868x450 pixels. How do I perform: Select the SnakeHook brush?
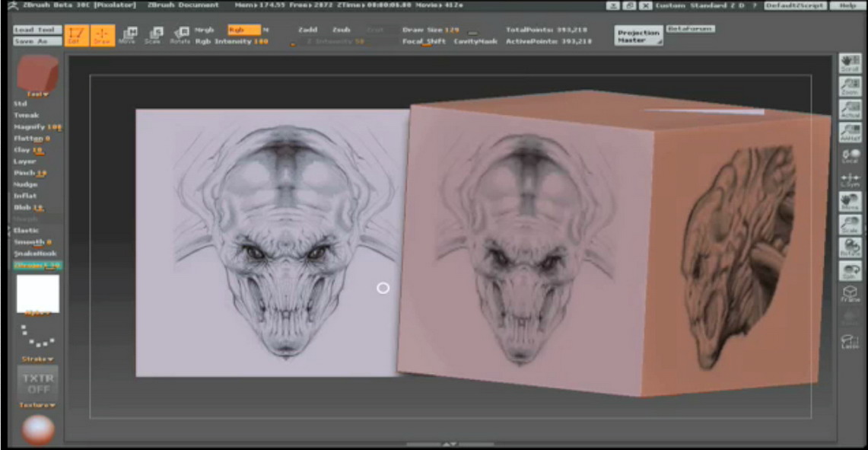(x=35, y=254)
